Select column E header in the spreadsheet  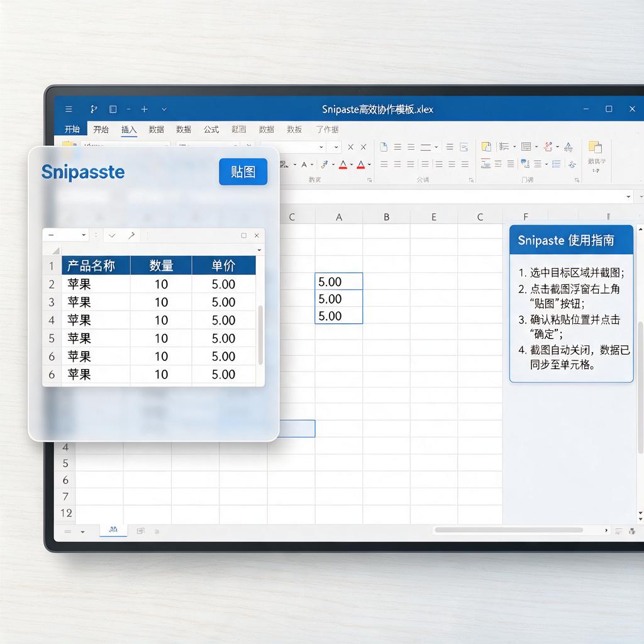click(434, 217)
